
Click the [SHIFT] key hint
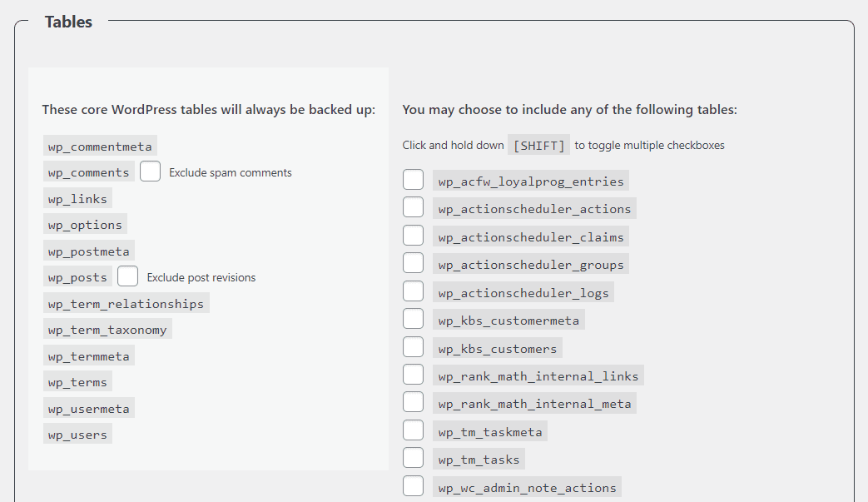[538, 145]
